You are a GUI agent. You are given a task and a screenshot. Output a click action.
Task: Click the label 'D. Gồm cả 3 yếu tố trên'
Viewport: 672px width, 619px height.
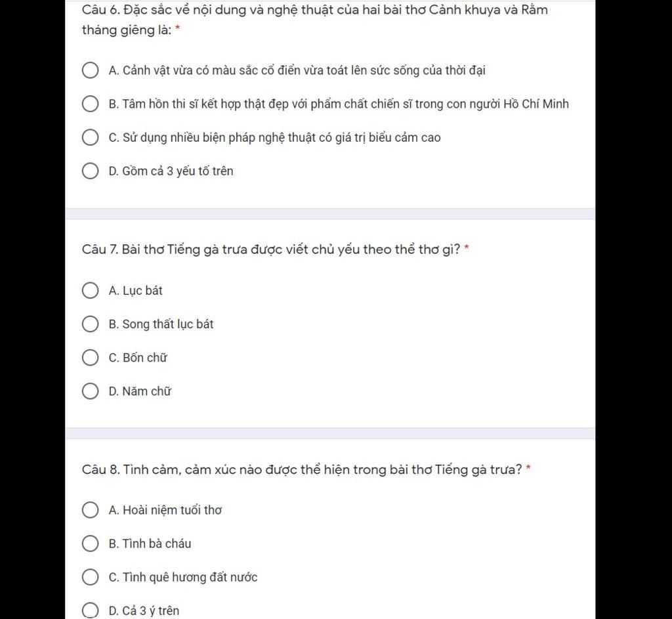coord(171,171)
